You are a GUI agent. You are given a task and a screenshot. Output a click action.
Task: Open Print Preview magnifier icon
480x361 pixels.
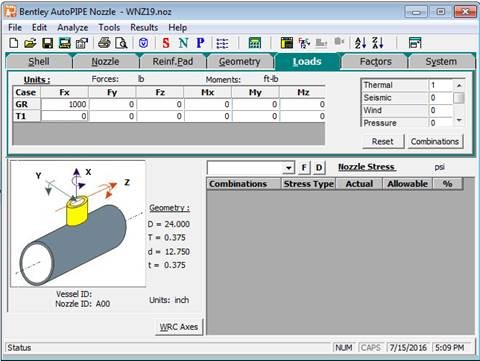tap(121, 43)
